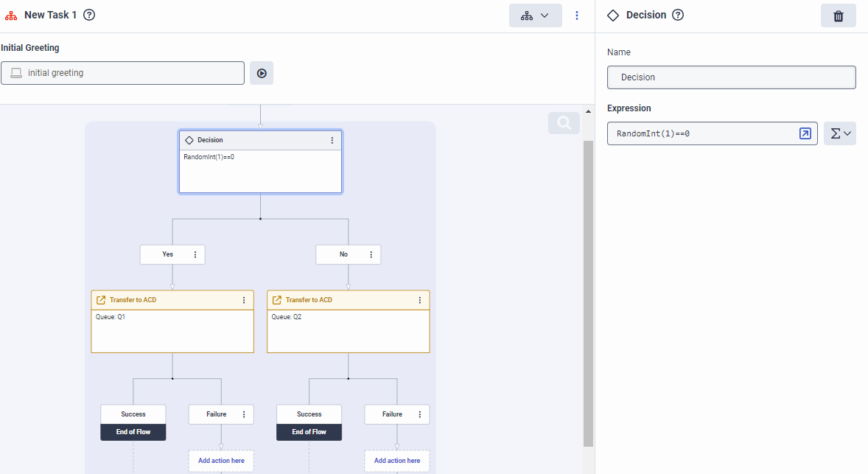Edit the Decision Name field

tap(731, 77)
